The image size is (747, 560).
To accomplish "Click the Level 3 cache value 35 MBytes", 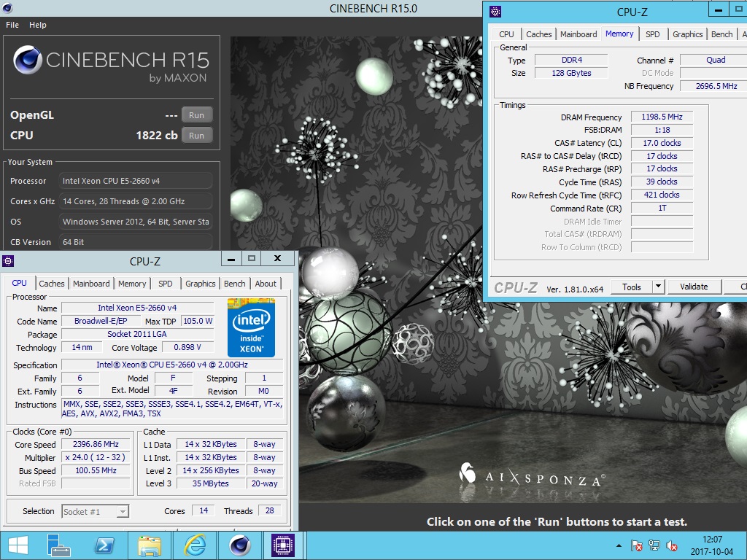I will pyautogui.click(x=211, y=483).
